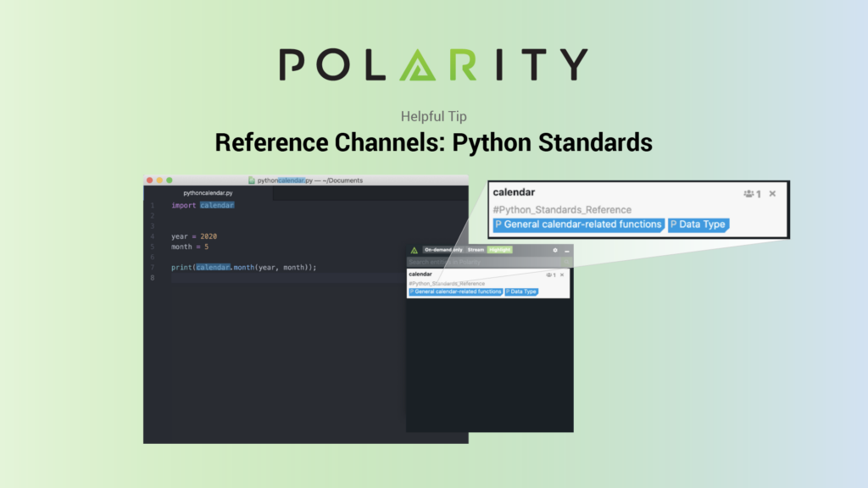Click the P icon on General calendar-related functions tag

pos(498,224)
